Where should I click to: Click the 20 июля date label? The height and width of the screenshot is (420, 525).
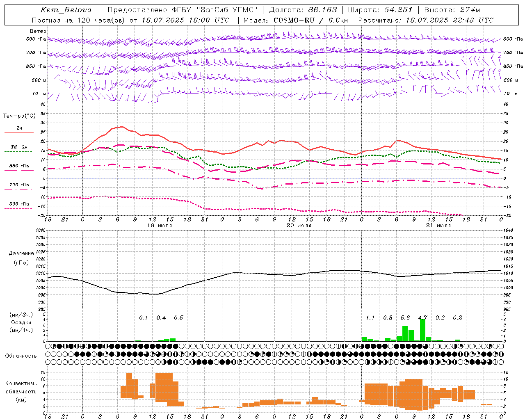tap(299, 226)
